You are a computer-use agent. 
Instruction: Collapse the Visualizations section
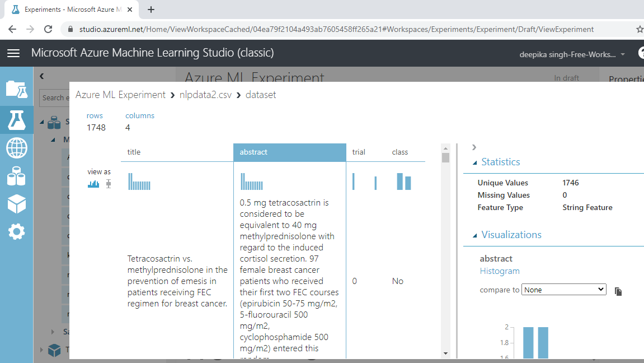coord(475,236)
